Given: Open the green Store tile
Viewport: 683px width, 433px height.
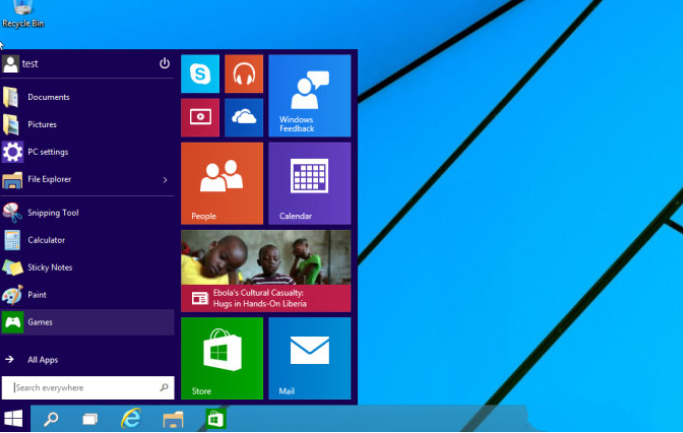Looking at the screenshot, I should tap(222, 358).
